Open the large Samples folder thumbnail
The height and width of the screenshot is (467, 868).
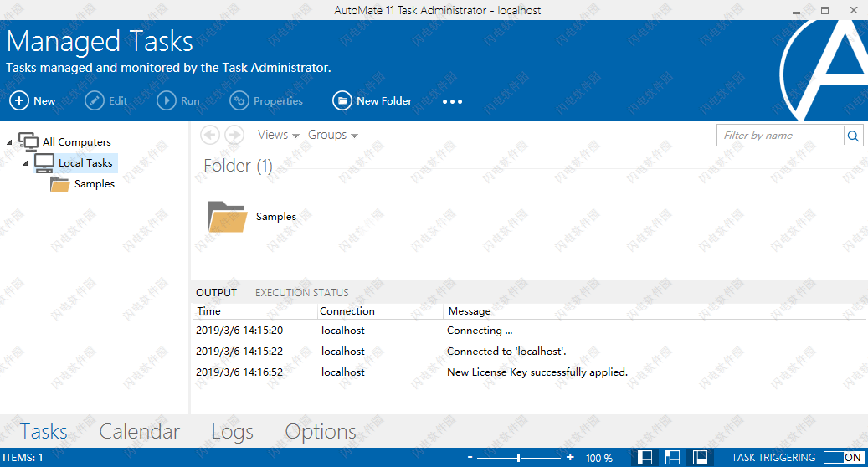pyautogui.click(x=227, y=217)
